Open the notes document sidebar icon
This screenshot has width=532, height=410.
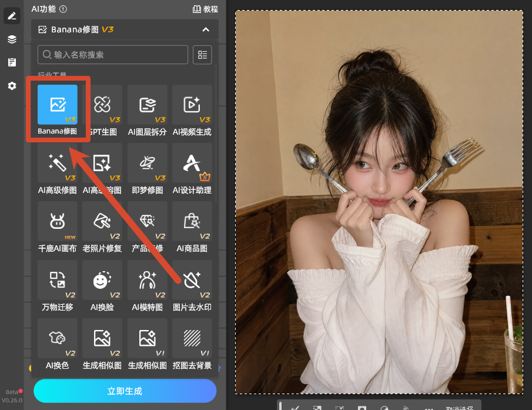coord(12,62)
